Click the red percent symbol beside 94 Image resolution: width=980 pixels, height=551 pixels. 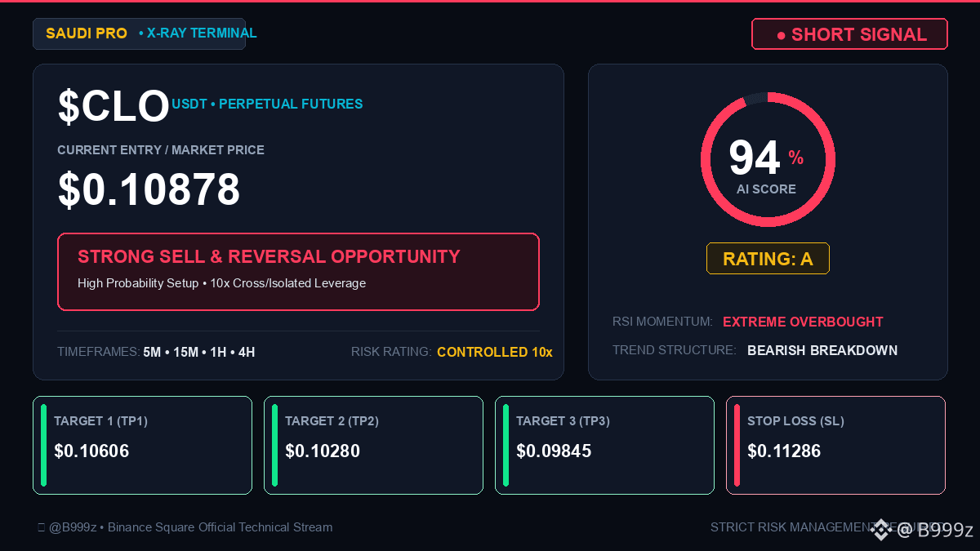click(795, 158)
